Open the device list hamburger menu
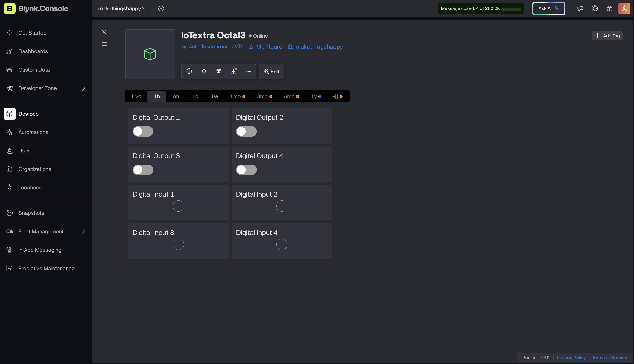Viewport: 634px width, 364px height. [x=104, y=44]
